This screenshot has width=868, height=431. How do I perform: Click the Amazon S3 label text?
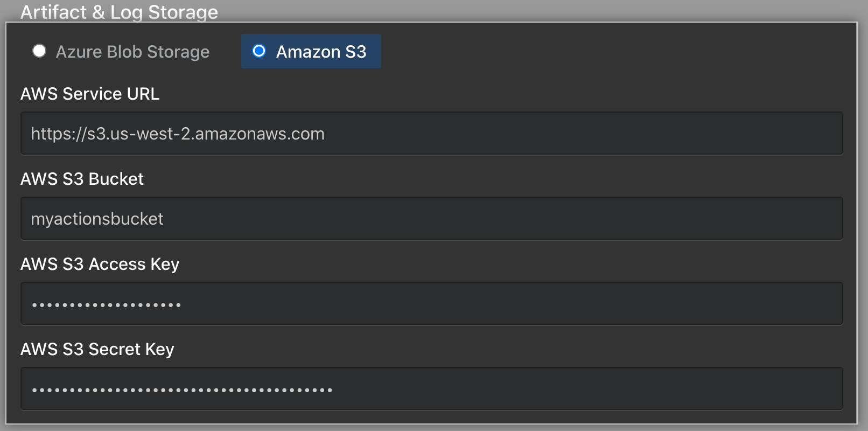(x=321, y=51)
